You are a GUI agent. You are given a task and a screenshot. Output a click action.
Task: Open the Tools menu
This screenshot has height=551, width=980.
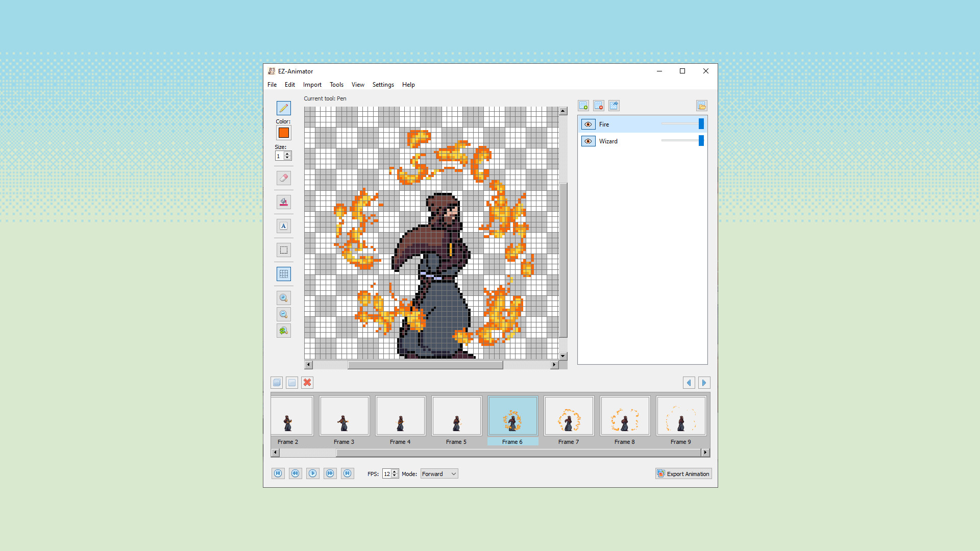(x=336, y=85)
